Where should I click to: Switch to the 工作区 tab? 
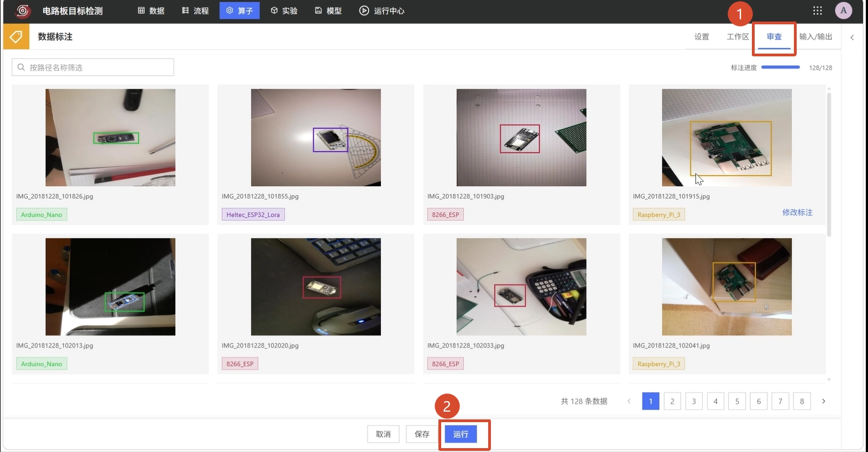(738, 36)
